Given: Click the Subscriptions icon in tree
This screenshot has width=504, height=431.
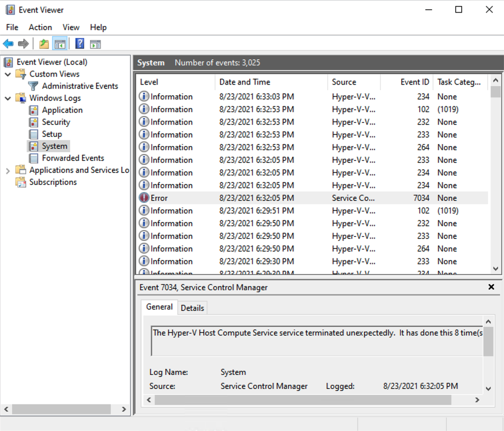Looking at the screenshot, I should (x=21, y=182).
